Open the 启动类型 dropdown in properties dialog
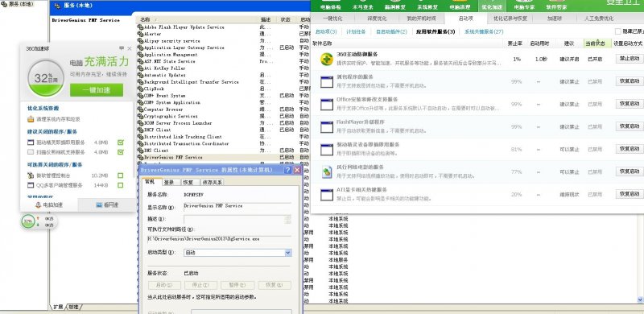The image size is (644, 314). [288, 253]
